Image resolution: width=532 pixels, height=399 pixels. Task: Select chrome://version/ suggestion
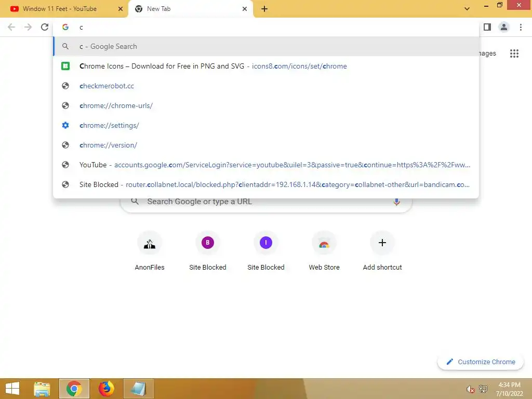click(266, 145)
